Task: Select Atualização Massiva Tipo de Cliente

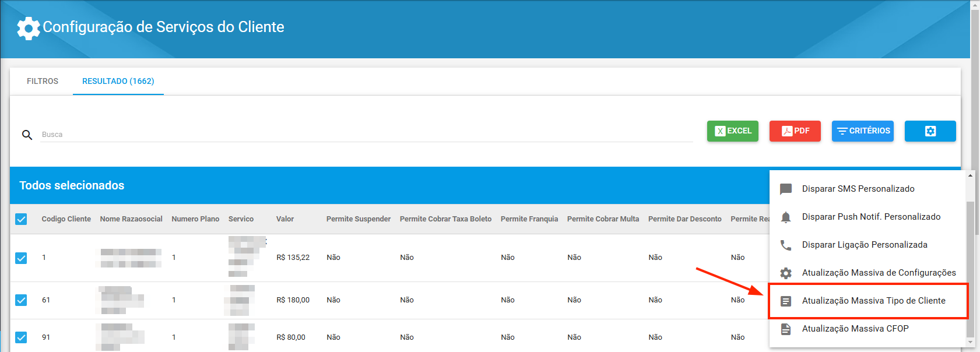Action: coord(868,301)
